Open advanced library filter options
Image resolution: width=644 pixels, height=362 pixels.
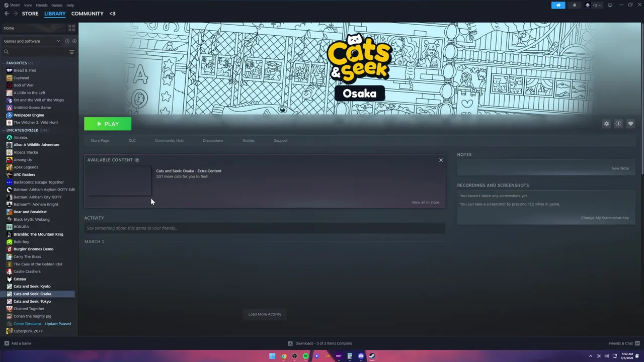point(71,52)
